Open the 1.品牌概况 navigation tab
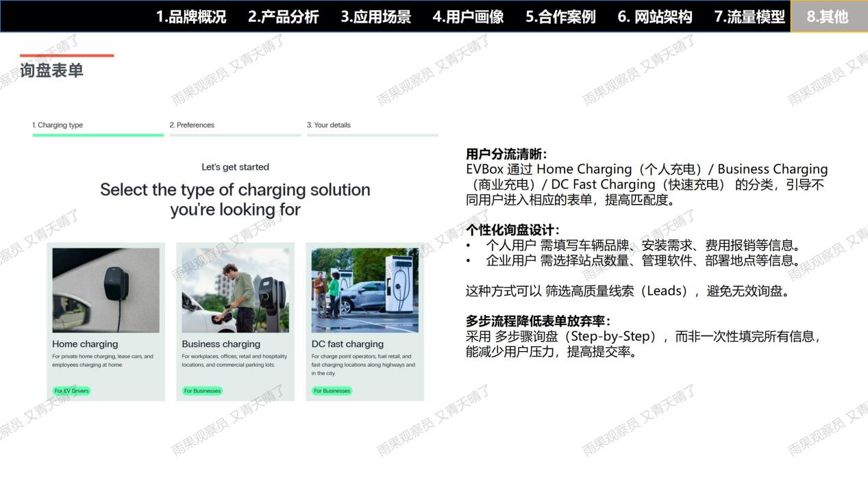 click(191, 16)
